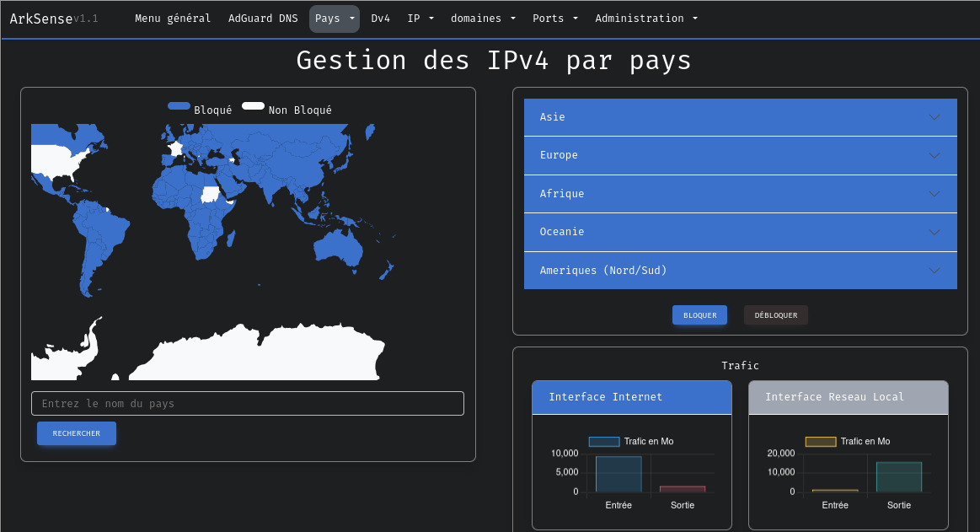Viewport: 980px width, 532px height.
Task: Focus the country name search field
Action: point(248,403)
